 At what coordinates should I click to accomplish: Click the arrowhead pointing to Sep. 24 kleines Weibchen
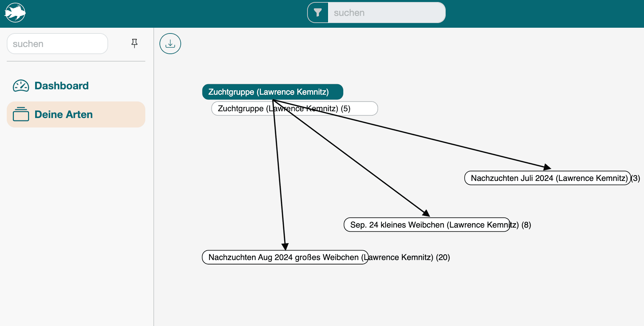coord(426,213)
